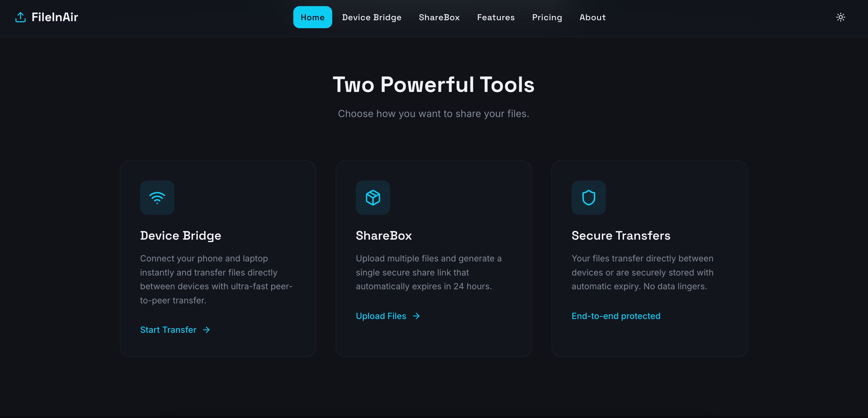Click the sun icon in top right corner
868x418 pixels.
[x=841, y=17]
